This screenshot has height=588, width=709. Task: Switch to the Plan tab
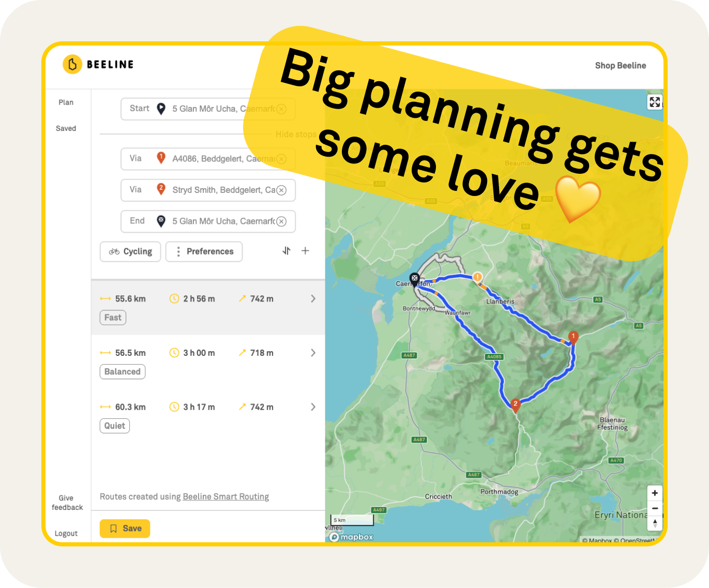(66, 102)
